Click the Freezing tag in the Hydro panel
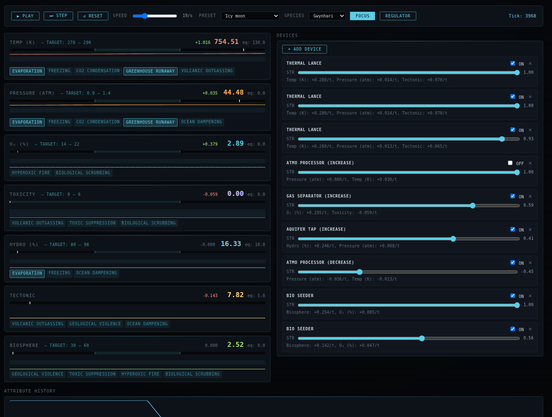Viewport: 552px width, 417px height. 59,273
